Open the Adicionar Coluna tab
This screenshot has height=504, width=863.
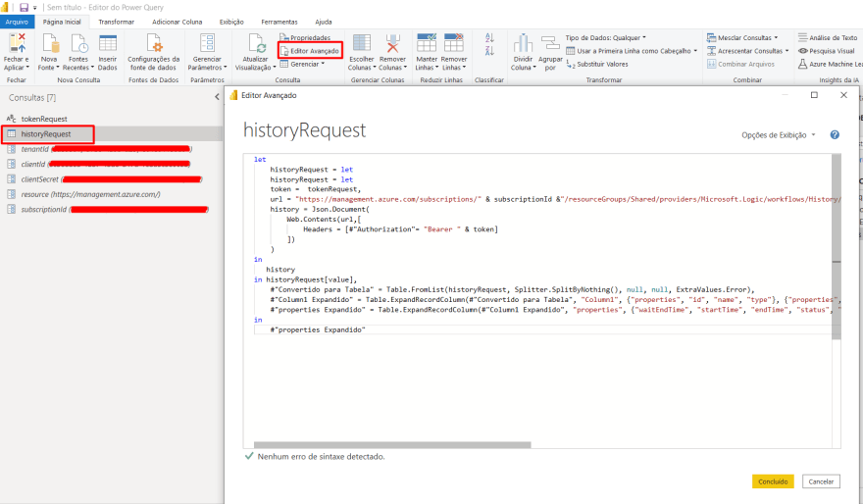click(x=177, y=21)
